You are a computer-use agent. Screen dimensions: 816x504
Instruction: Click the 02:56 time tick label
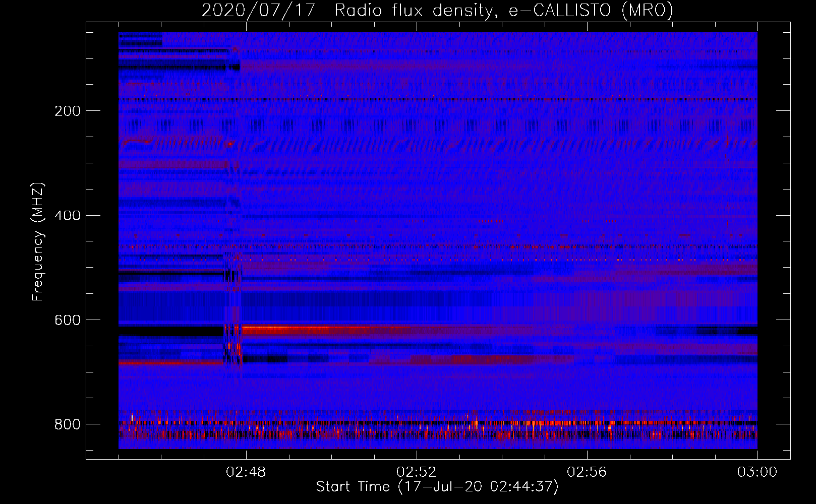tap(587, 472)
